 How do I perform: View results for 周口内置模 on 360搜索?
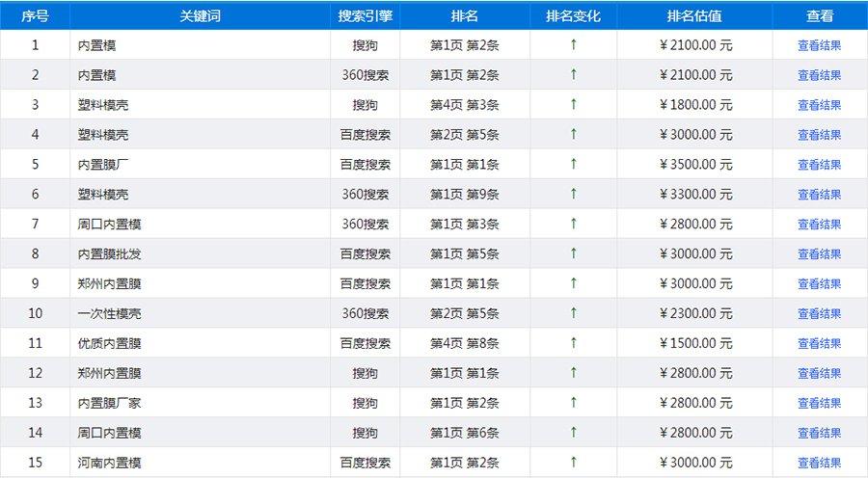tap(819, 225)
